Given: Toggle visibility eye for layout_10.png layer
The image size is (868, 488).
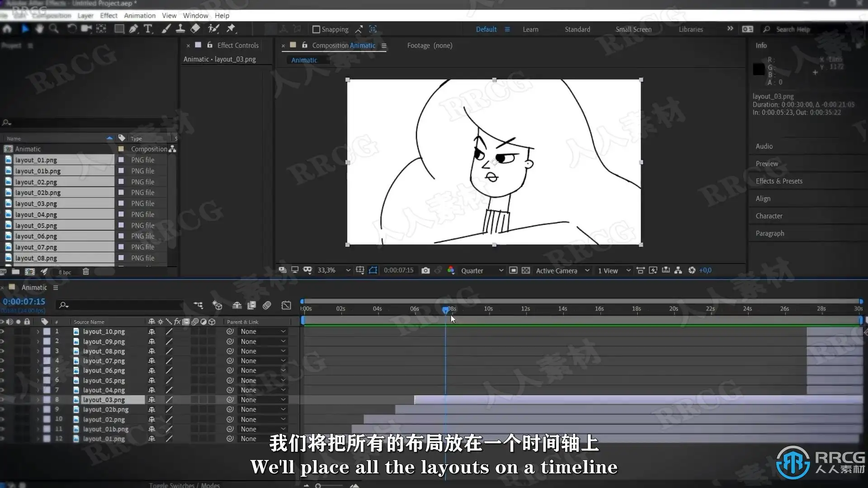Looking at the screenshot, I should (2, 332).
